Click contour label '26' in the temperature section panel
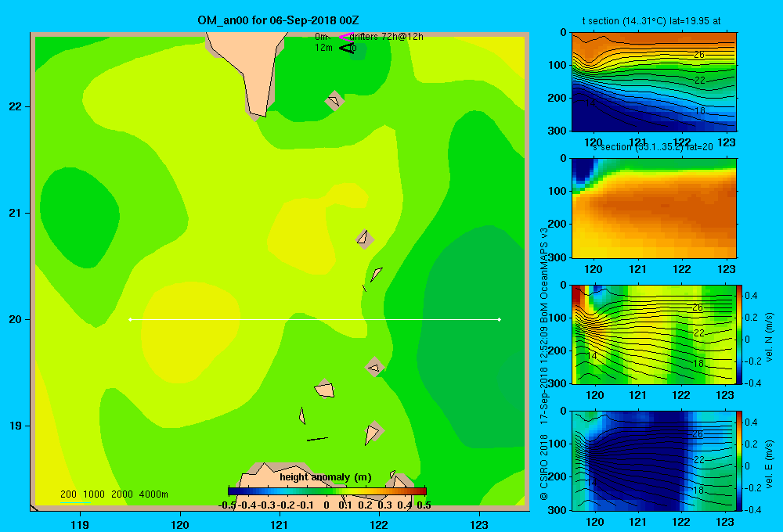 coord(699,55)
